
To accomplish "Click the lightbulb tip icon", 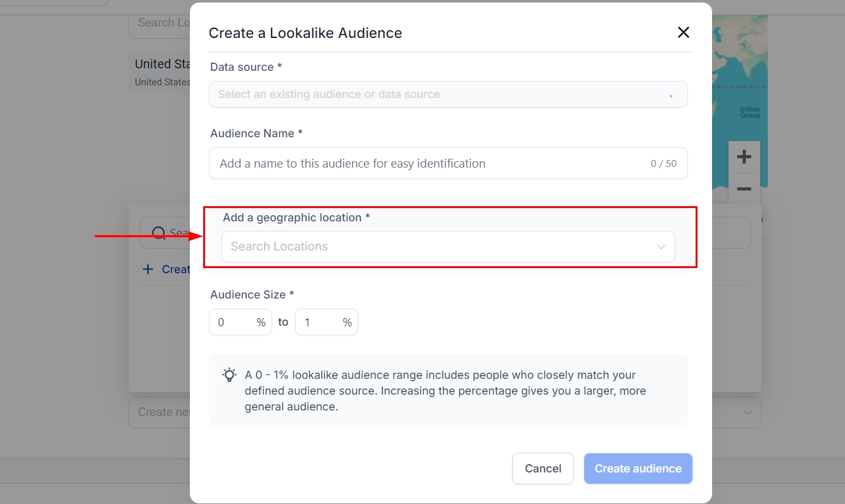I will (229, 375).
